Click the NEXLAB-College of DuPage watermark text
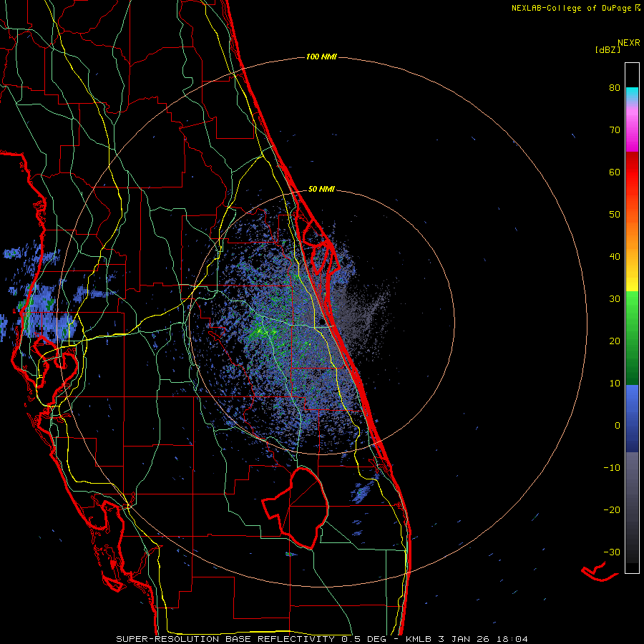Screen dimensions: 644x644 575,8
